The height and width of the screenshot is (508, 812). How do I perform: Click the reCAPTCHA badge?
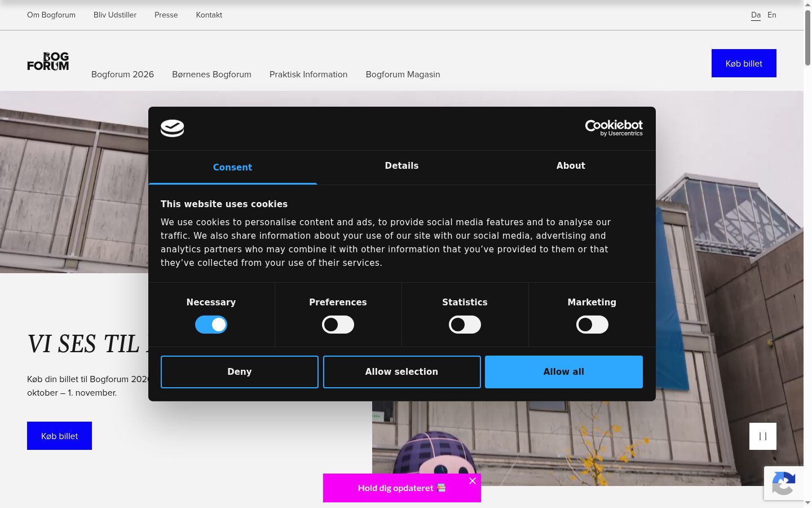point(784,483)
